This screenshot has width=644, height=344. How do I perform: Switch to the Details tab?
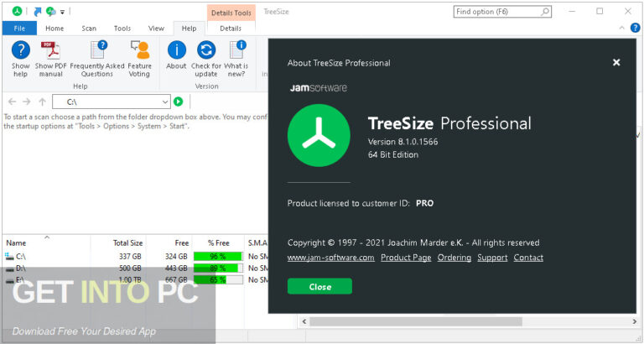(x=231, y=29)
